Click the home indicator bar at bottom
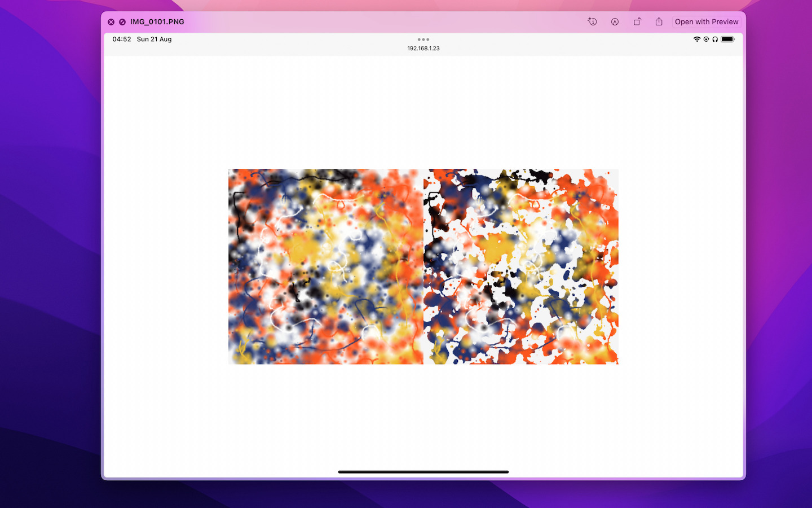 click(x=423, y=472)
